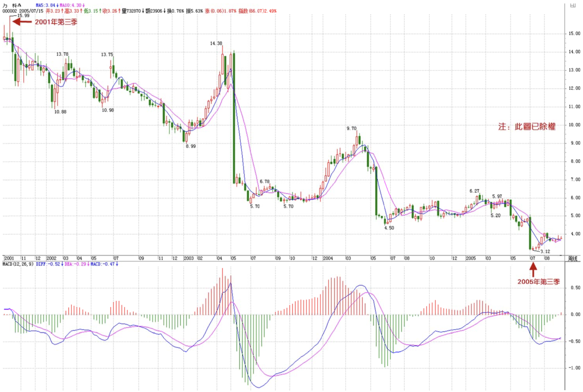Image resolution: width=583 pixels, height=392 pixels.
Task: Click the 2005 year marker on time axis
Action: pos(471,258)
